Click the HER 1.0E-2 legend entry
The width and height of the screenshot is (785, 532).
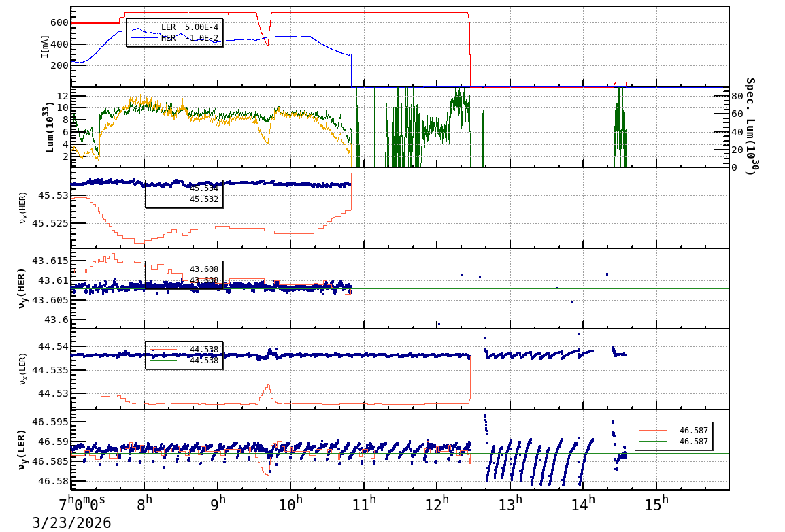(x=189, y=38)
